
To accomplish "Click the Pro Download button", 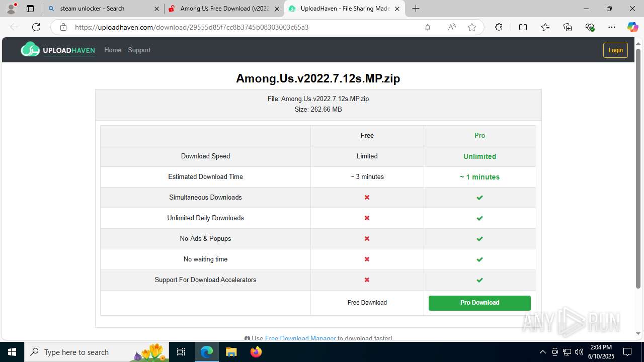I will tap(479, 303).
